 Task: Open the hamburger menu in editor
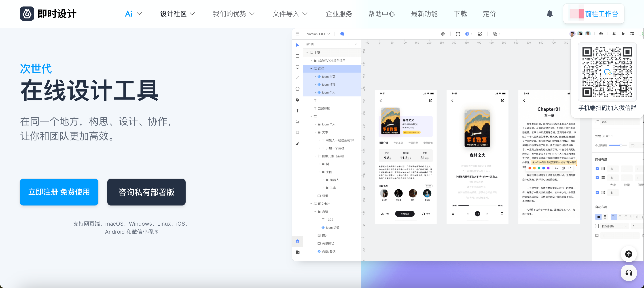coord(297,34)
